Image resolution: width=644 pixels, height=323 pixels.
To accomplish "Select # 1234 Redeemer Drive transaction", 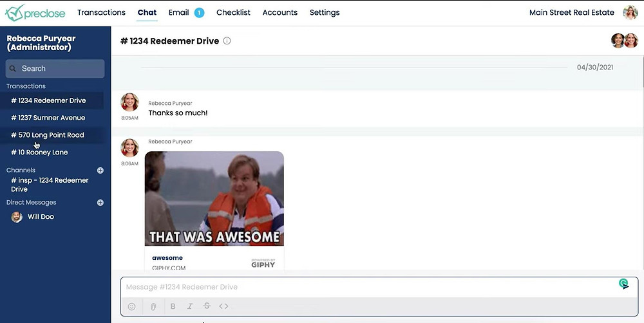I will pyautogui.click(x=52, y=100).
